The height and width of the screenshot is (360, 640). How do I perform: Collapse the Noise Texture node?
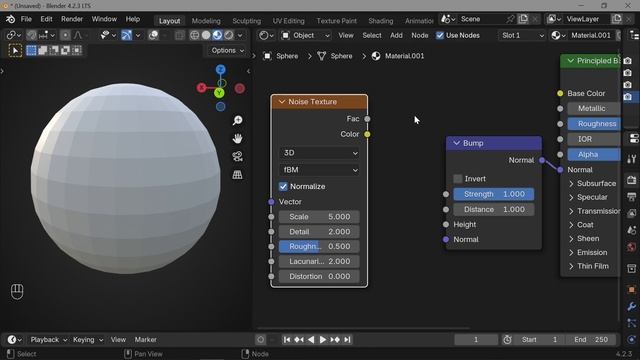282,102
